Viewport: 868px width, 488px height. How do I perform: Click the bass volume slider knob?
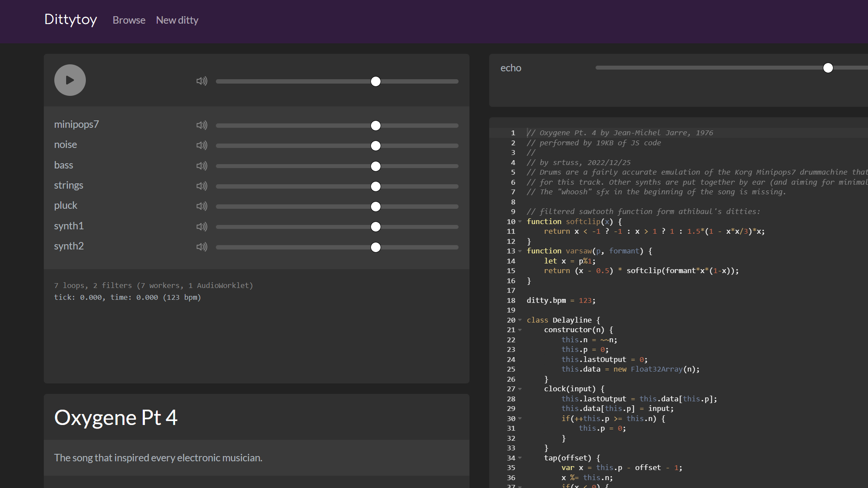(x=375, y=166)
